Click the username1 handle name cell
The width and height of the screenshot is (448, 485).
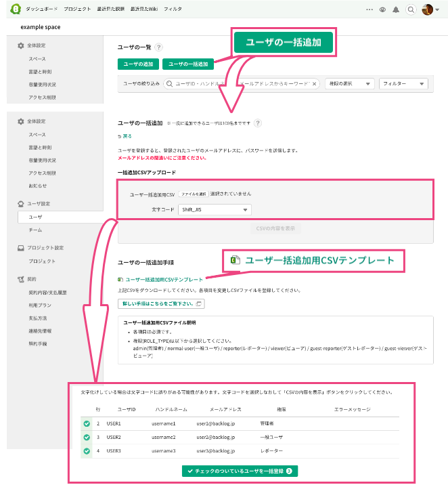tap(164, 424)
